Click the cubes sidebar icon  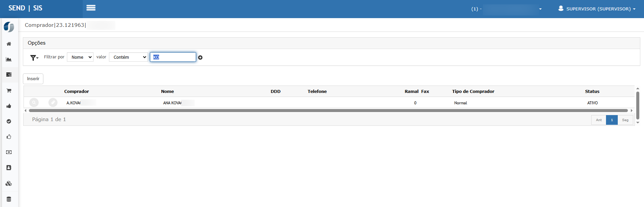9,184
